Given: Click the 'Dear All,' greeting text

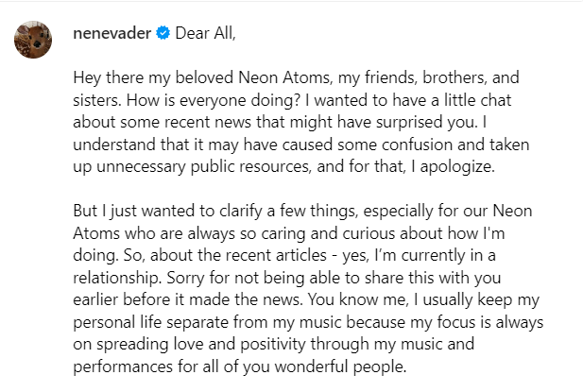Looking at the screenshot, I should tap(205, 33).
